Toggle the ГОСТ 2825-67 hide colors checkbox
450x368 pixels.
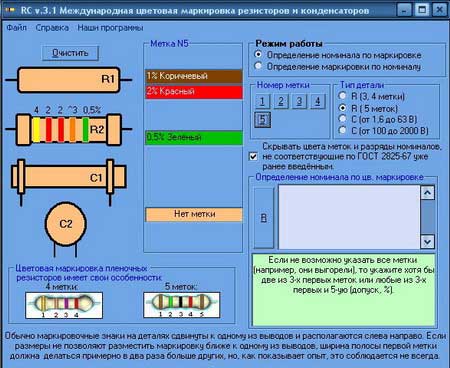point(253,156)
